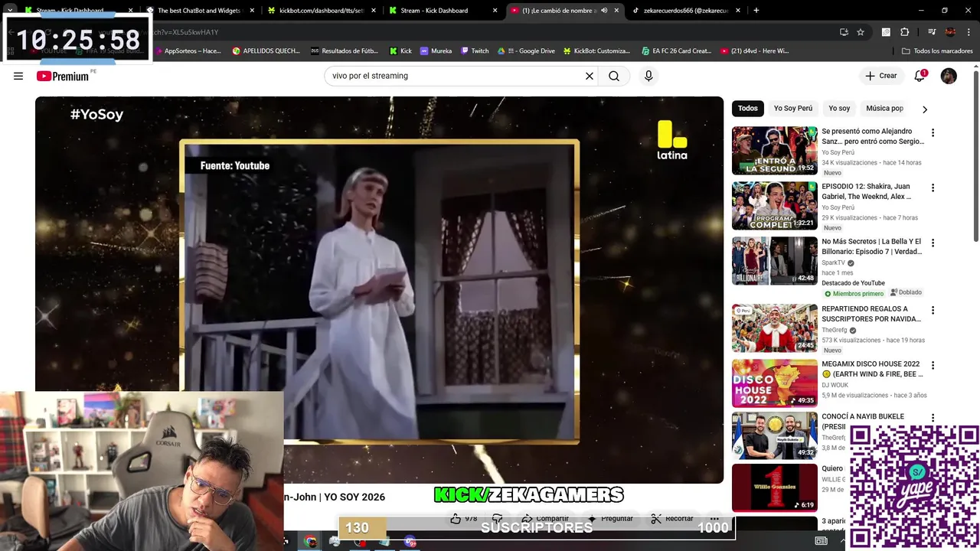Open Chrome profile avatar in toolbar

[x=950, y=32]
